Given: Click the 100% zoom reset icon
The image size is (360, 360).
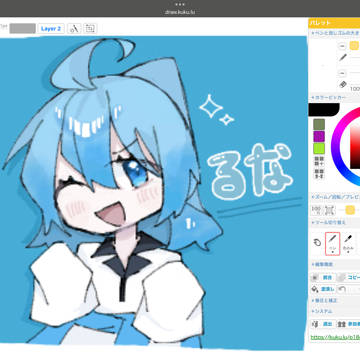Looking at the screenshot, I should (315, 210).
